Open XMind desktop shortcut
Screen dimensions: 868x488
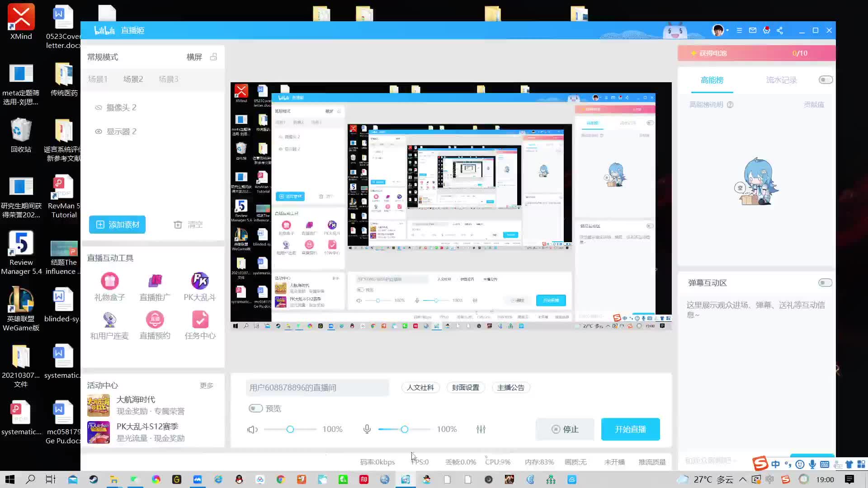[x=21, y=22]
